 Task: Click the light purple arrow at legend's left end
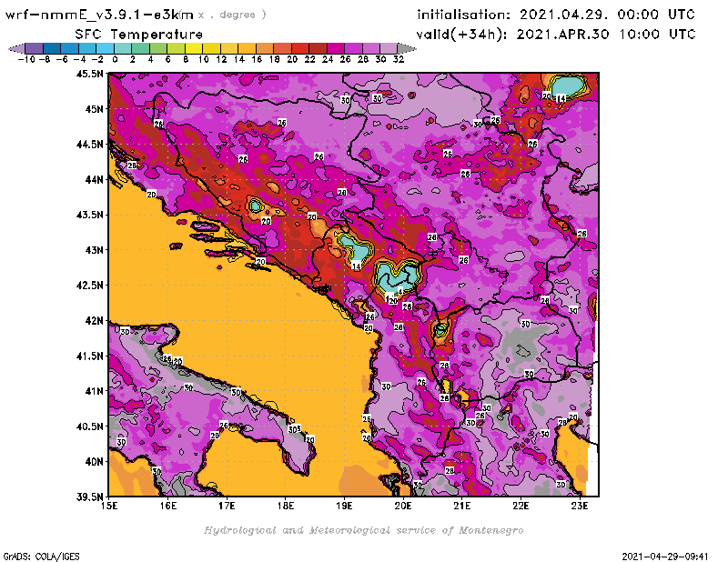15,48
